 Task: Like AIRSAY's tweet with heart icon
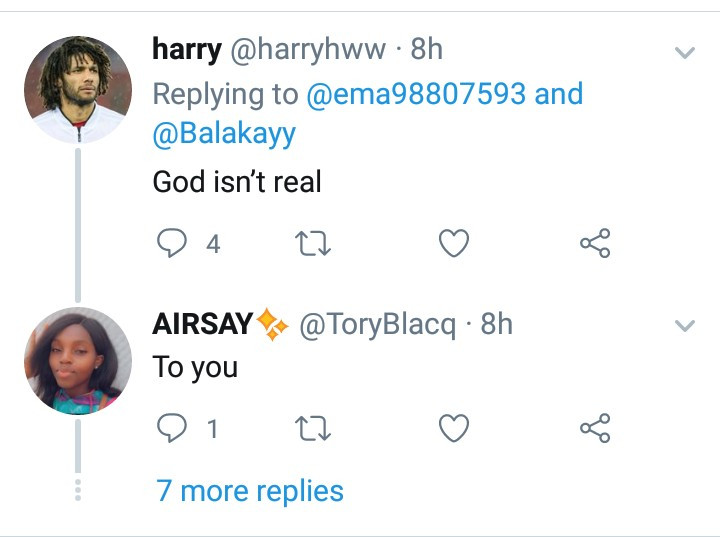(454, 428)
